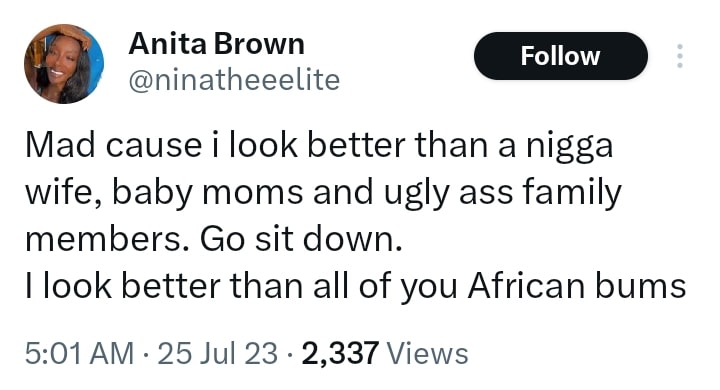Viewport: 720px width, 390px height.
Task: Click the last line of tweet text
Action: tap(355, 286)
